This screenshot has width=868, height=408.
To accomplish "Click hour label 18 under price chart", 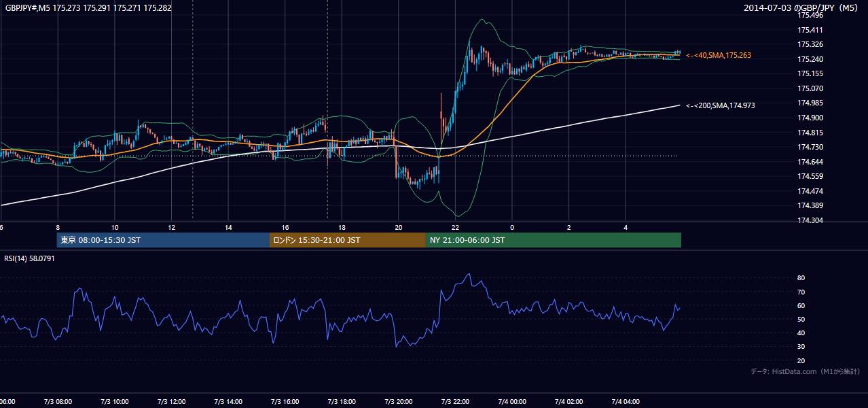I will click(342, 228).
